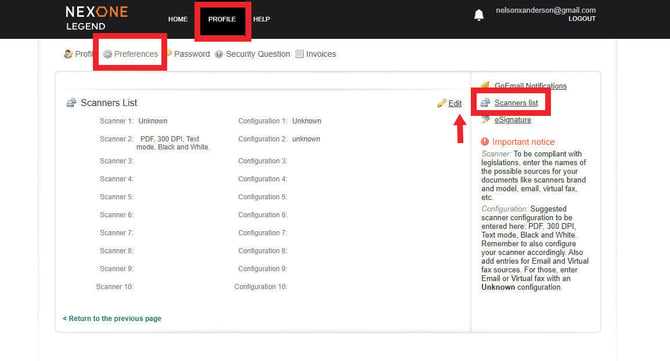This screenshot has height=361, width=670.
Task: Click the Scanner 8 label
Action: (117, 251)
